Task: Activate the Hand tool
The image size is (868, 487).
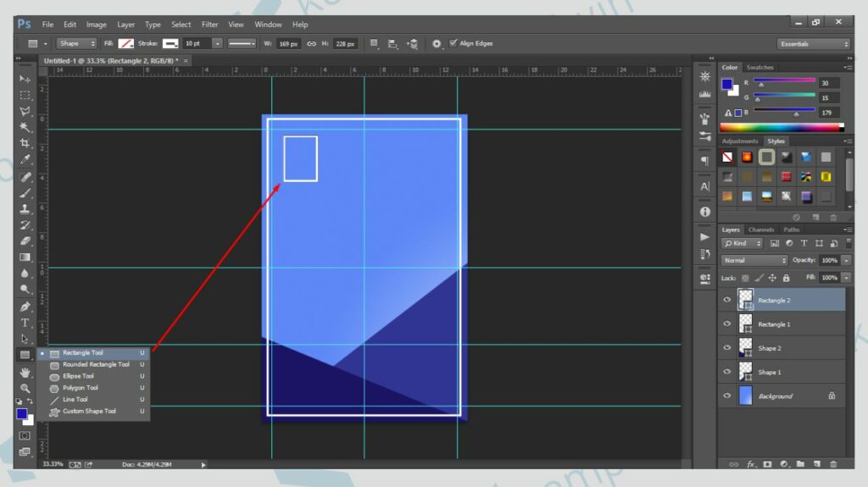Action: pyautogui.click(x=25, y=372)
